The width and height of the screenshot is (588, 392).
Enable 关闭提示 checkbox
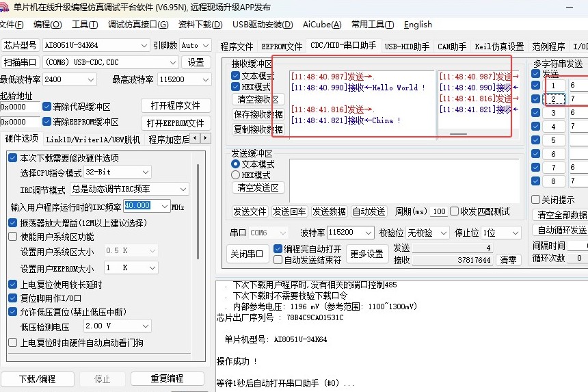(536, 200)
